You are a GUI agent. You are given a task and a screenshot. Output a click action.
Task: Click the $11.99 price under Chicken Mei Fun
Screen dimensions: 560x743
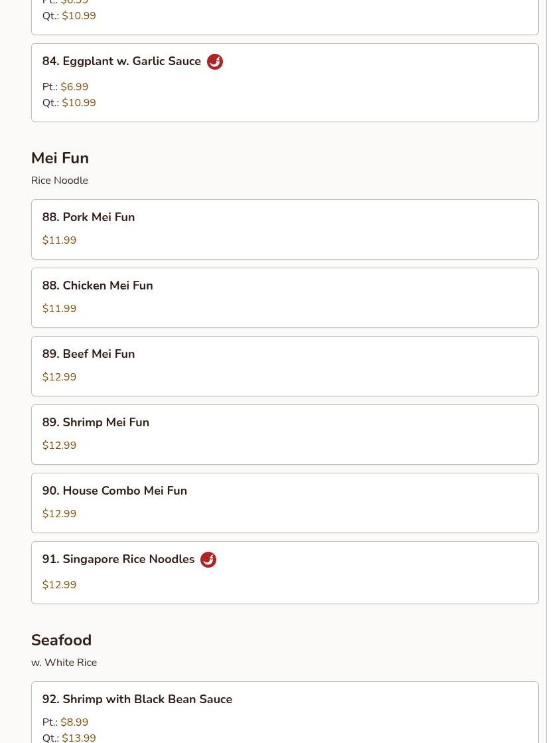[59, 309]
